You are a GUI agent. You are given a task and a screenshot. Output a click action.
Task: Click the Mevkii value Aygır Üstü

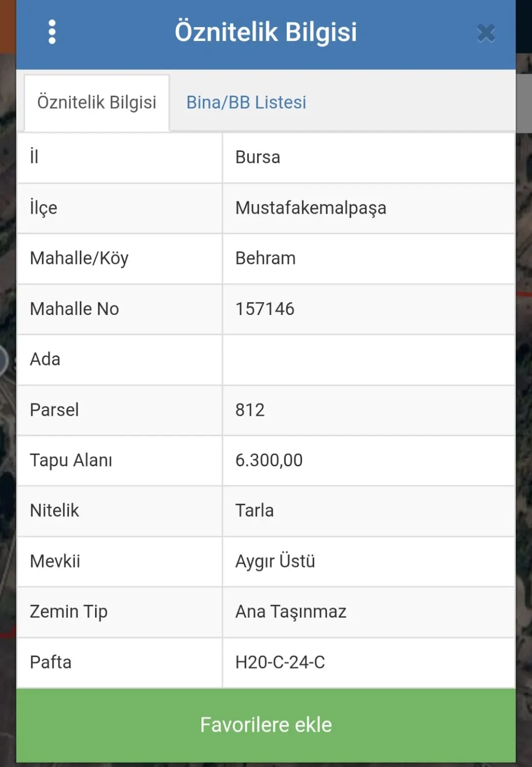(x=275, y=561)
